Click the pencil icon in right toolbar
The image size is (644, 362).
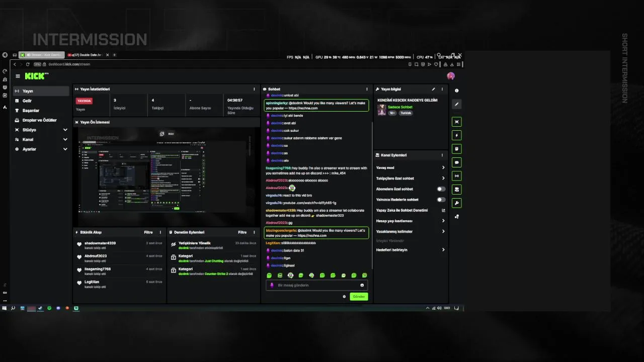pyautogui.click(x=457, y=104)
